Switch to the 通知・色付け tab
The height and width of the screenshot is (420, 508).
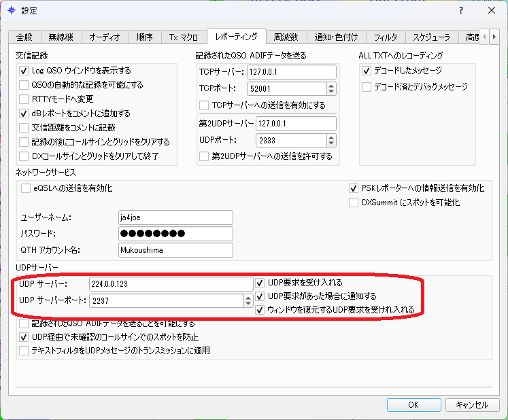[x=337, y=37]
